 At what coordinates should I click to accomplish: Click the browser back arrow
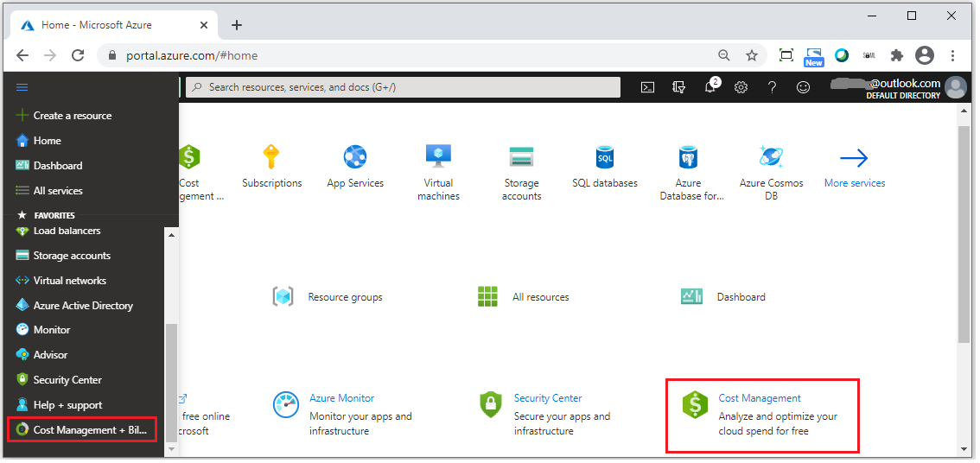[x=22, y=55]
